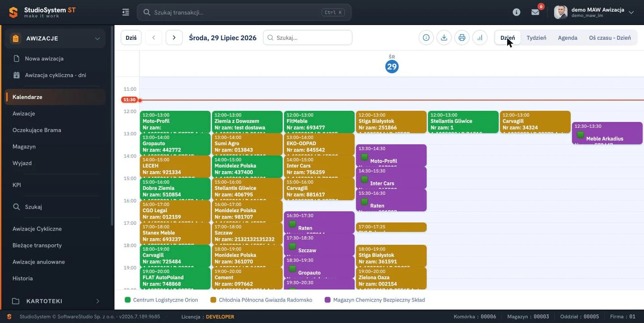This screenshot has width=644, height=323.
Task: Expand the demo MAW Awizacja user menu
Action: click(x=631, y=13)
